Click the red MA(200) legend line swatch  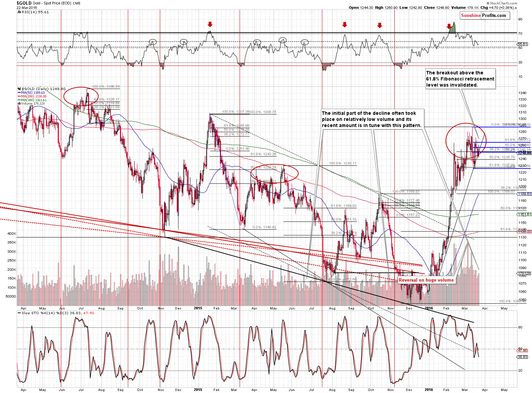(19, 96)
